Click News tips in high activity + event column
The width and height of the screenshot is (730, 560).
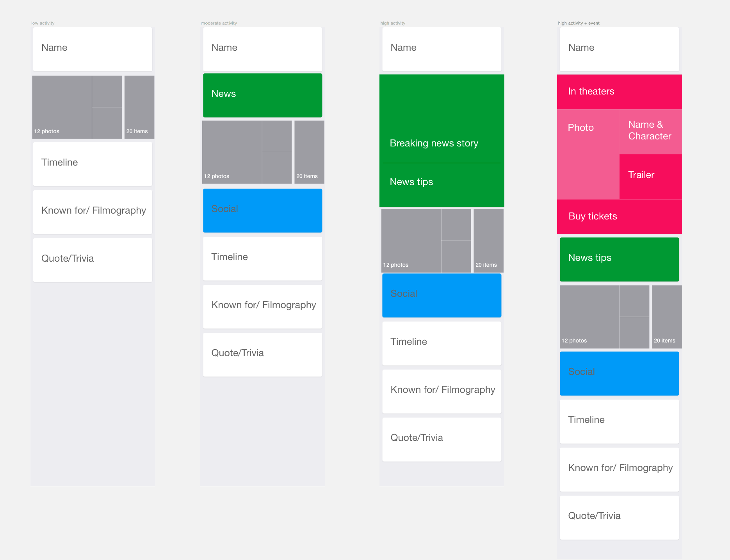pos(620,259)
